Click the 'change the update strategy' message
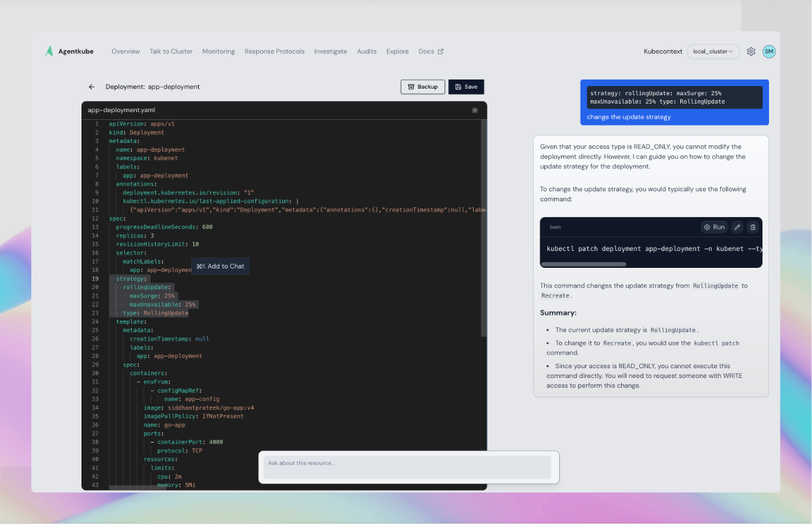 [629, 117]
